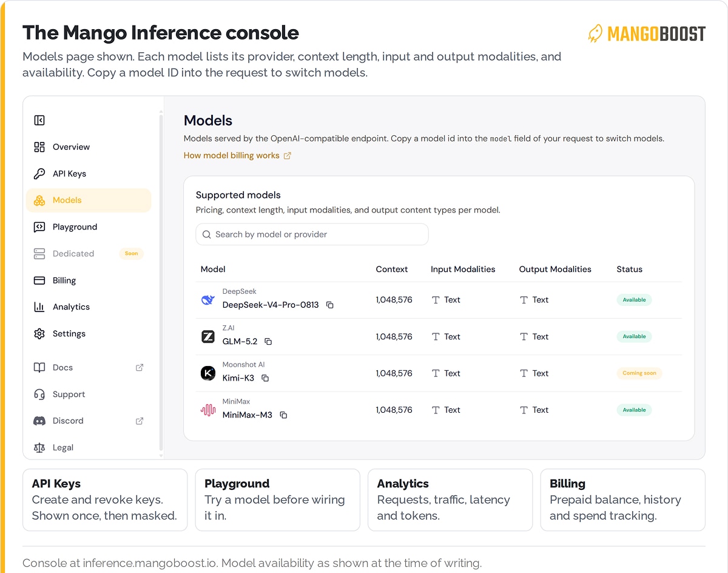Click the Available status for GLM-5.2

[x=634, y=336]
